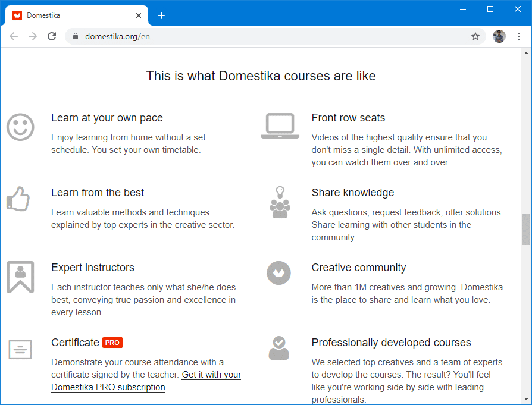Image resolution: width=532 pixels, height=405 pixels.
Task: Click the Expert instructors bookmark icon
Action: [20, 277]
